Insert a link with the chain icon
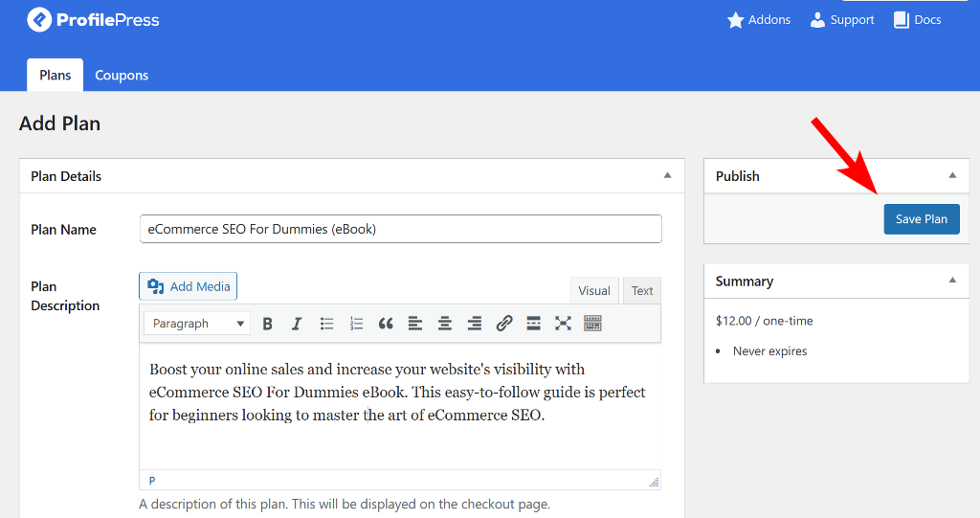Image resolution: width=980 pixels, height=518 pixels. pyautogui.click(x=504, y=324)
